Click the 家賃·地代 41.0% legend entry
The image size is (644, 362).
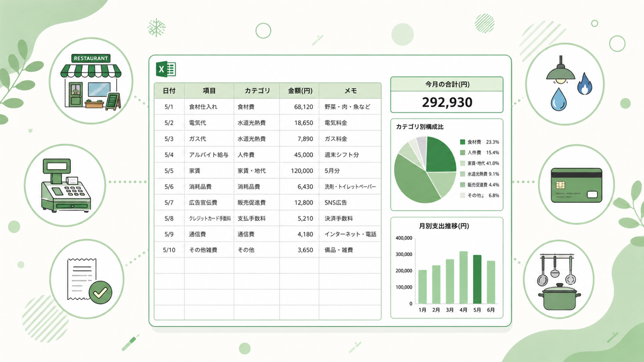point(479,163)
